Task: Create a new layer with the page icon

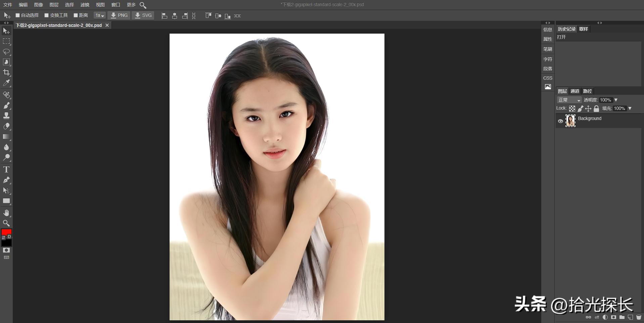Action: pos(630,317)
